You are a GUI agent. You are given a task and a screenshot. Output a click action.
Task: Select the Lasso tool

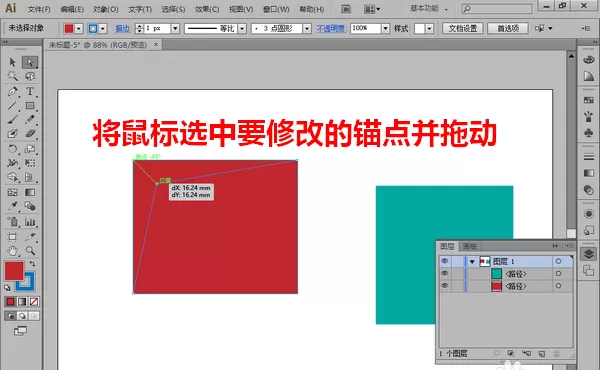(x=30, y=76)
